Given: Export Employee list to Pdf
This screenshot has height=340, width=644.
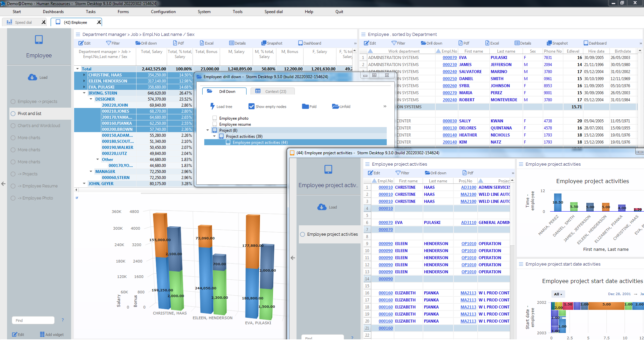Looking at the screenshot, I should tap(464, 43).
